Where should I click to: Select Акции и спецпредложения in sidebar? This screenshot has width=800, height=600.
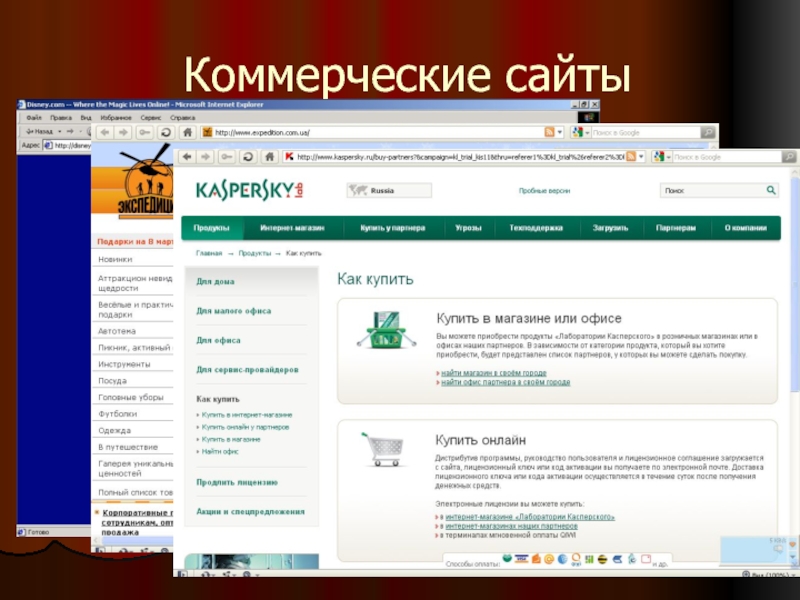pos(251,512)
